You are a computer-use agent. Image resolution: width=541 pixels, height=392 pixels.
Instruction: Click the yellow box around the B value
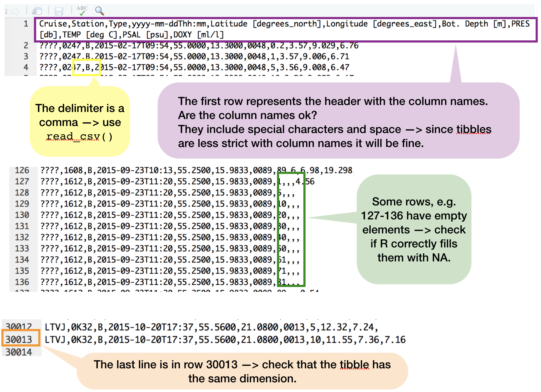pos(86,67)
